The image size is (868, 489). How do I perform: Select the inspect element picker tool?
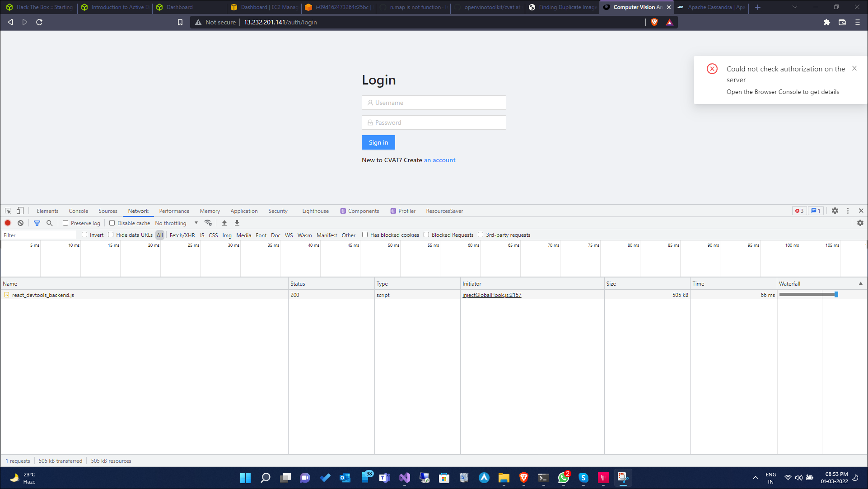8,211
